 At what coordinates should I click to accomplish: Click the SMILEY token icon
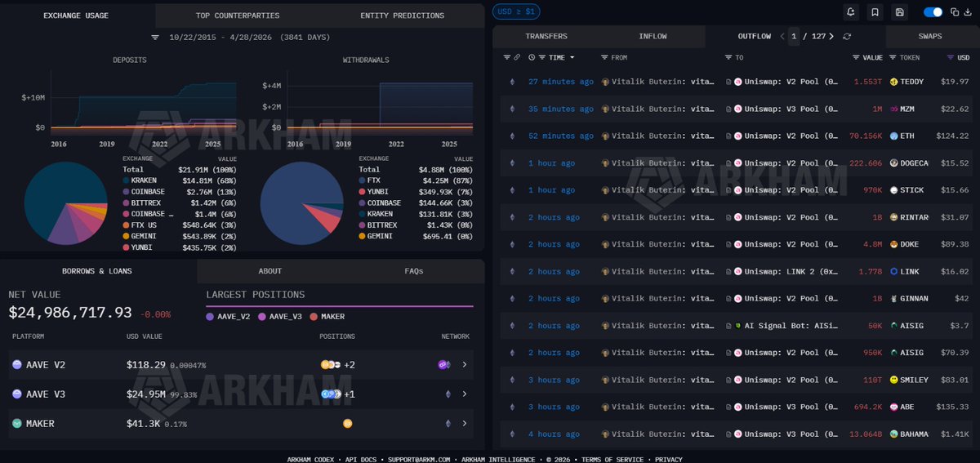click(x=894, y=380)
